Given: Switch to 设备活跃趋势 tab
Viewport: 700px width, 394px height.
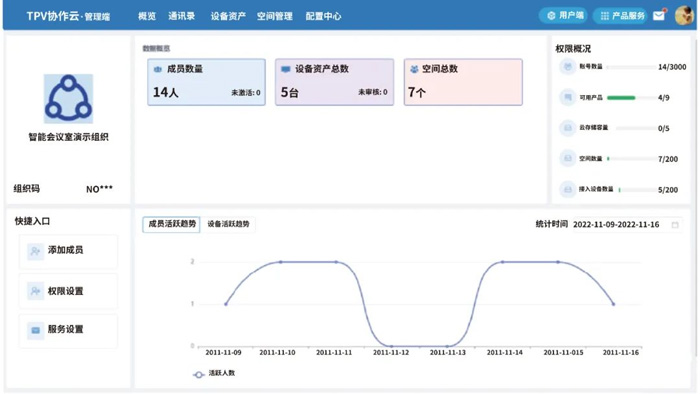Looking at the screenshot, I should pyautogui.click(x=228, y=224).
